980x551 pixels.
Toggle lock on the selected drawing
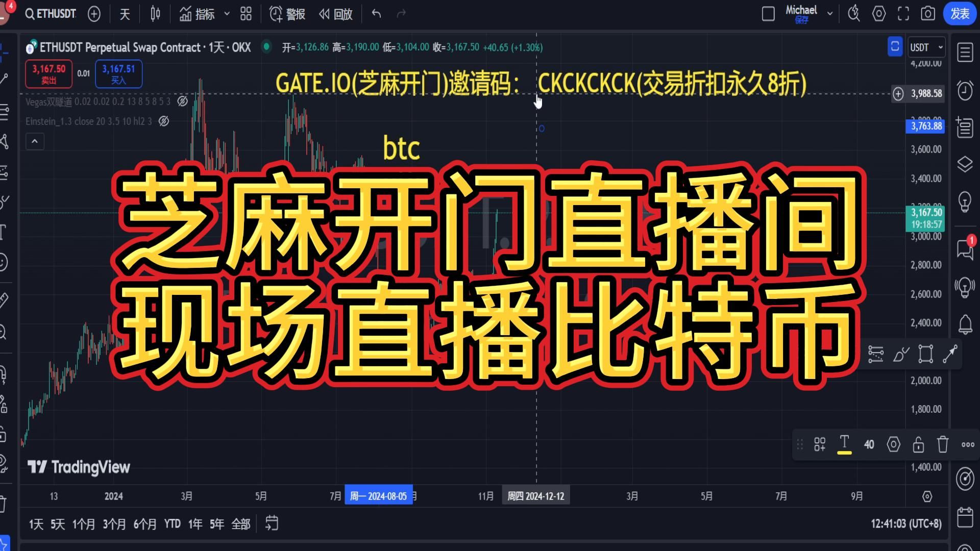[918, 444]
